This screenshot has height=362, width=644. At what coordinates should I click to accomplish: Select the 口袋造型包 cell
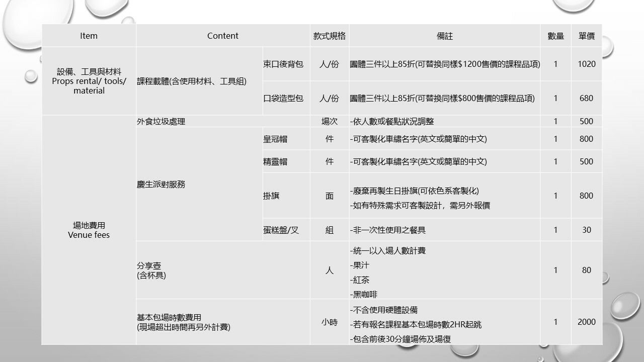(283, 98)
